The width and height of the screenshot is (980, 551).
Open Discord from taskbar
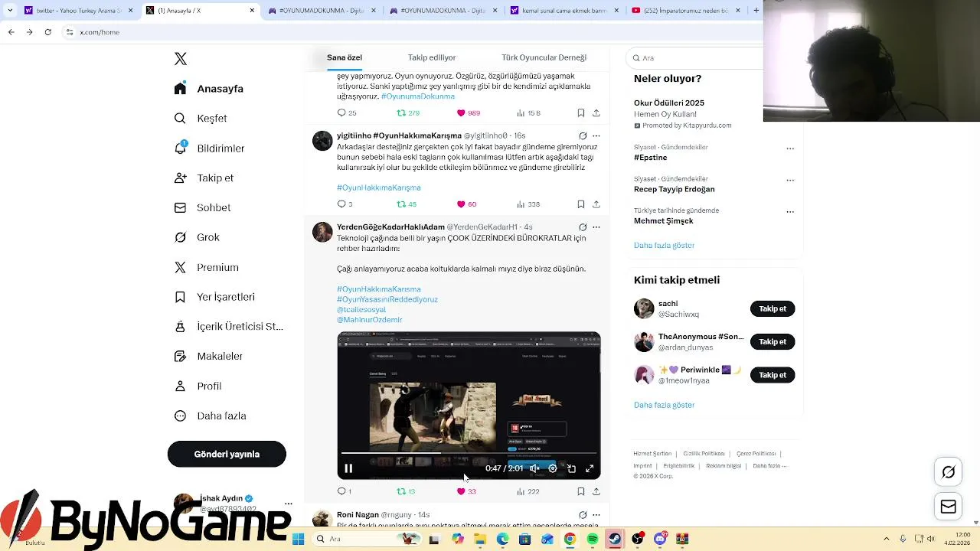660,540
